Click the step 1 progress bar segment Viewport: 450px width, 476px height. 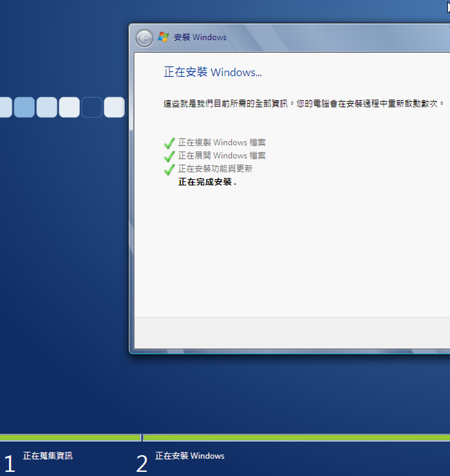click(x=70, y=438)
